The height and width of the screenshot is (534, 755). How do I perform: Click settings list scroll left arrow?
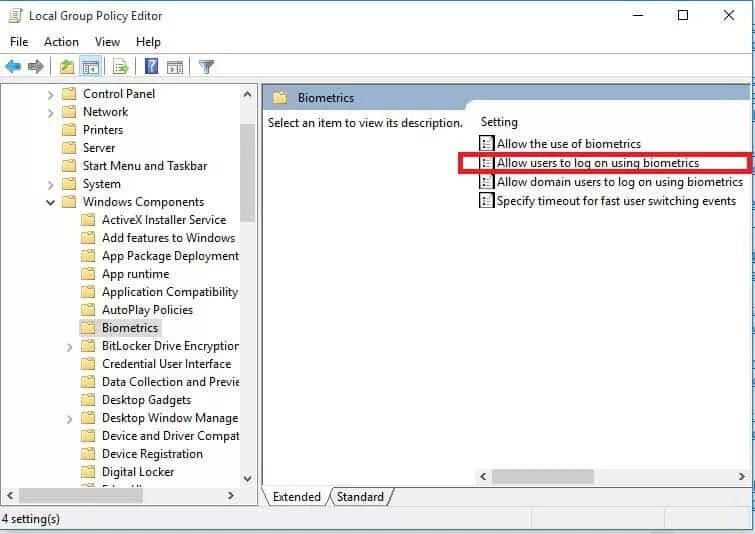(483, 476)
